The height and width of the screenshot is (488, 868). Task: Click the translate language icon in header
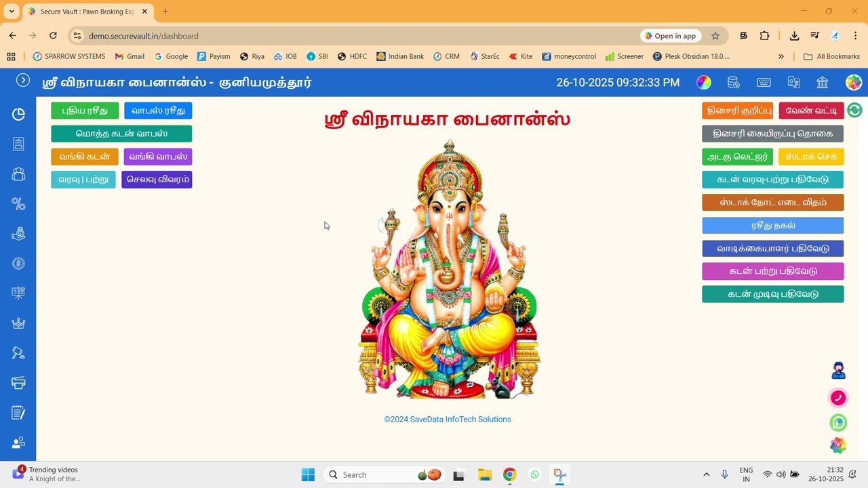point(793,83)
